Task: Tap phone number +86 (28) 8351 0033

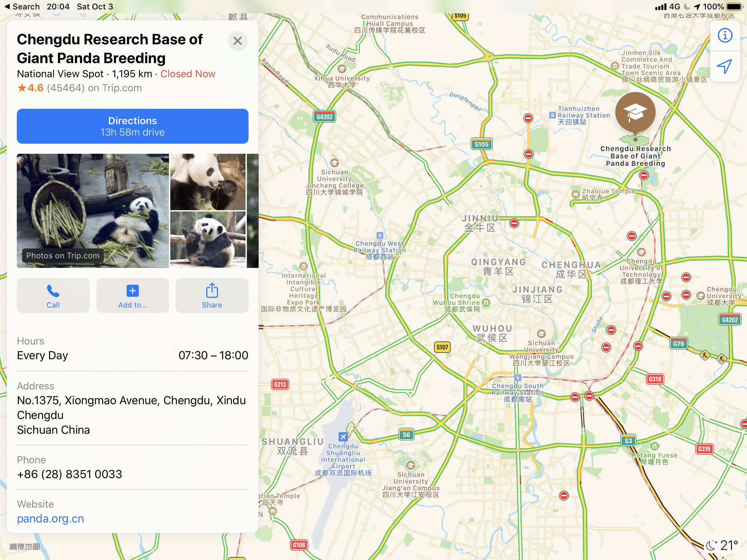Action: 69,474
